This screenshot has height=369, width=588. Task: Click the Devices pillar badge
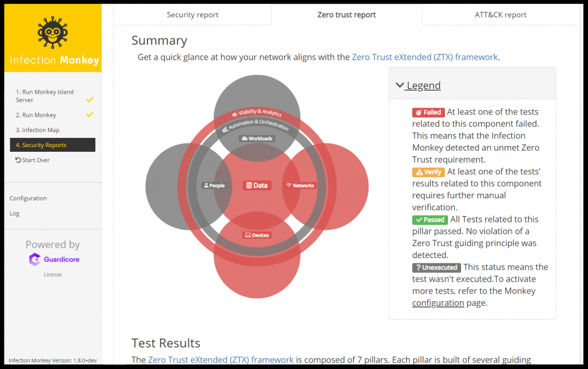[x=257, y=235]
